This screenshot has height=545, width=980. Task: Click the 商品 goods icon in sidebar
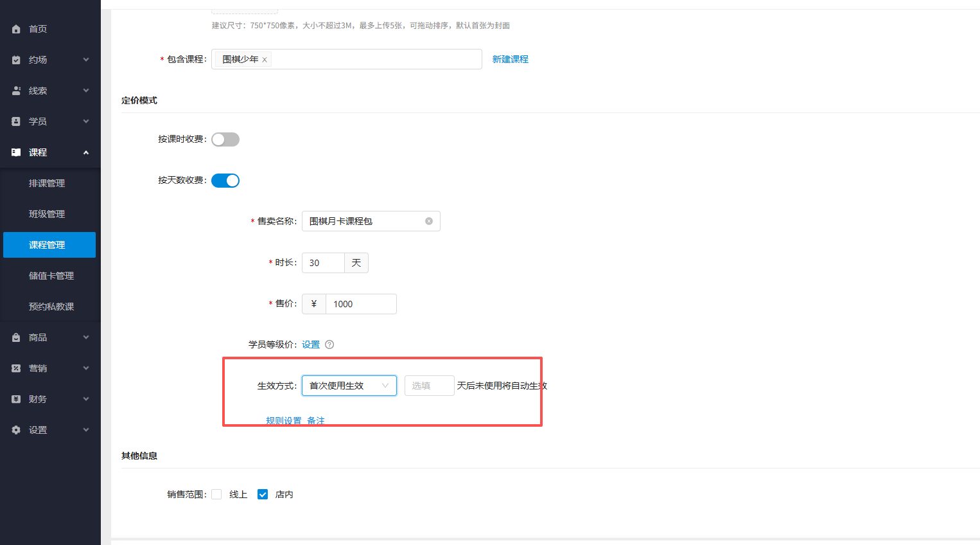click(x=15, y=337)
